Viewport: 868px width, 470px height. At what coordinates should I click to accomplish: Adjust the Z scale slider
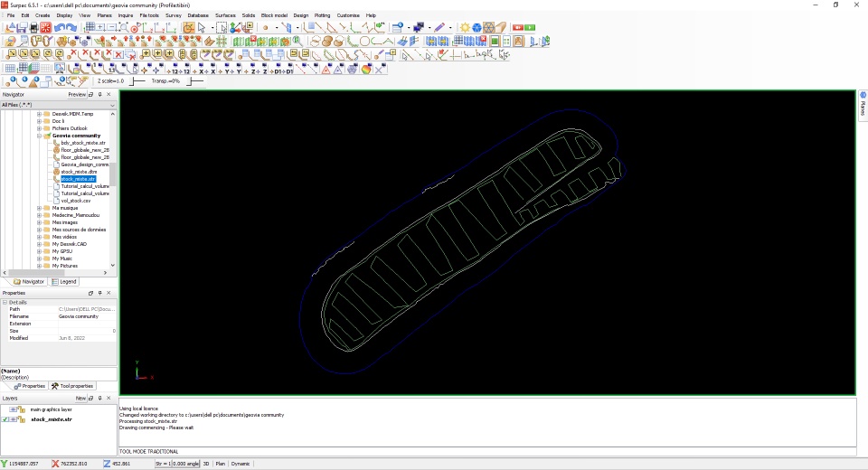point(137,81)
